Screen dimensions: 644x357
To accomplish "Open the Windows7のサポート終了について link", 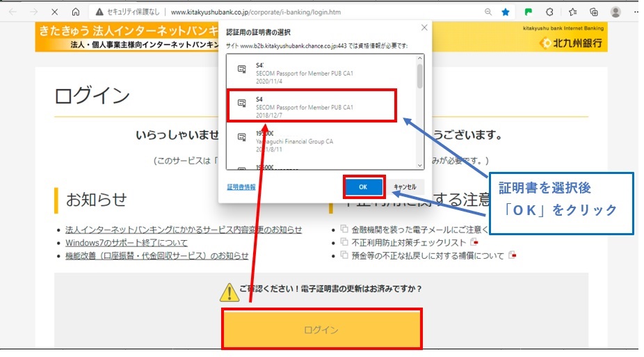I will tap(127, 243).
